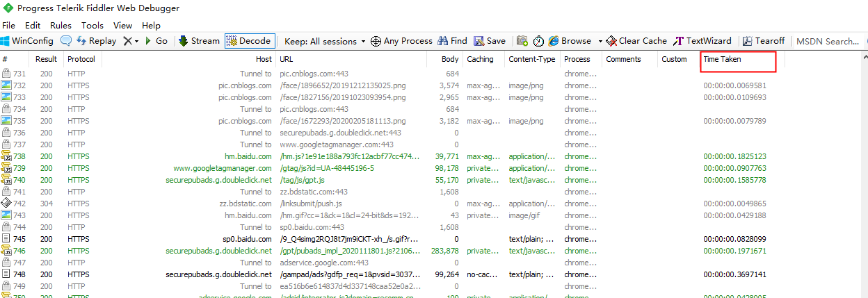868x298 pixels.
Task: Click the script icon of session 739
Action: point(6,168)
